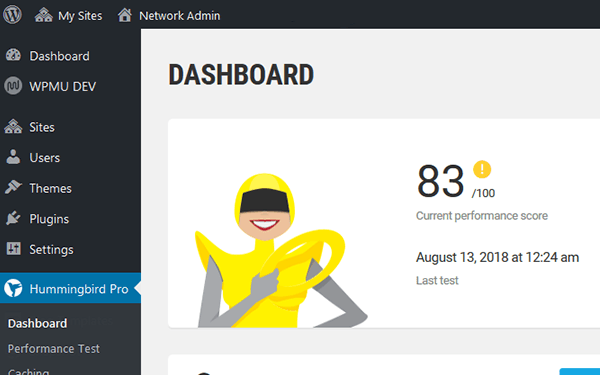Click the /100 score label

point(483,193)
